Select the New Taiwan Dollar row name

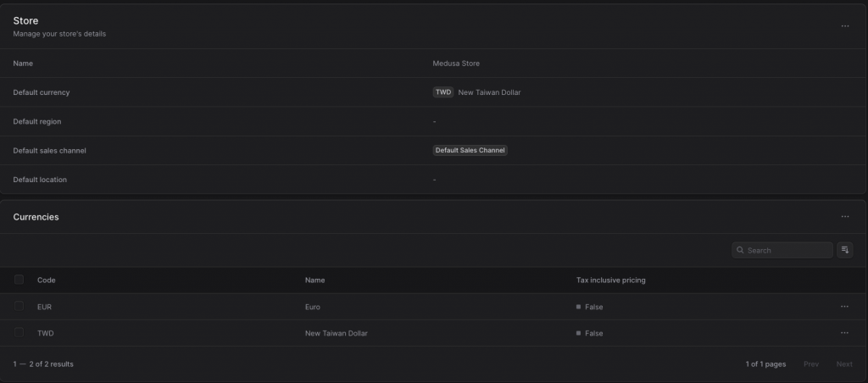click(x=336, y=333)
